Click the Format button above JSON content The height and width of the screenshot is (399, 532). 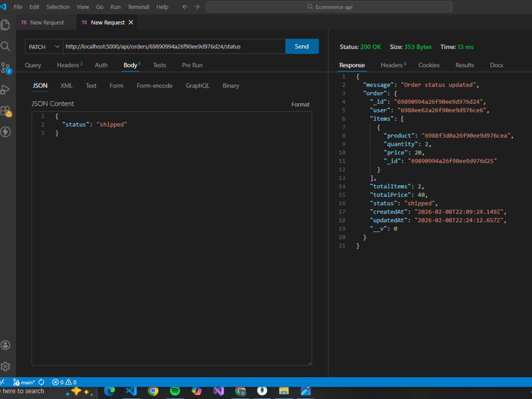pos(300,104)
